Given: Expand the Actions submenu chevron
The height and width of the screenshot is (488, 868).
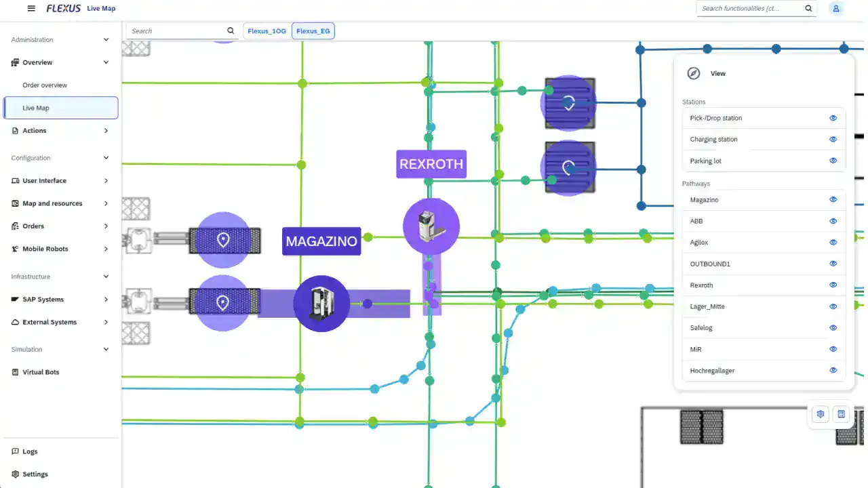Looking at the screenshot, I should tap(106, 131).
